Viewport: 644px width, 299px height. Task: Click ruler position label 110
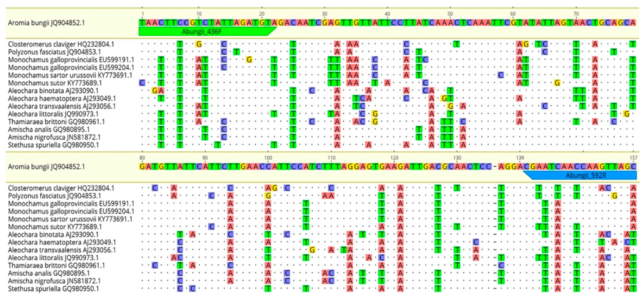tap(331, 158)
